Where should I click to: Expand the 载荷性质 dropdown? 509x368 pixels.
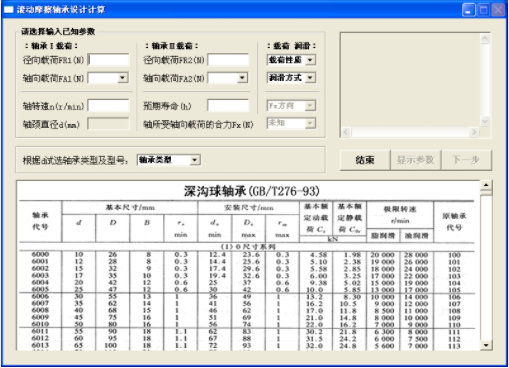click(x=310, y=60)
